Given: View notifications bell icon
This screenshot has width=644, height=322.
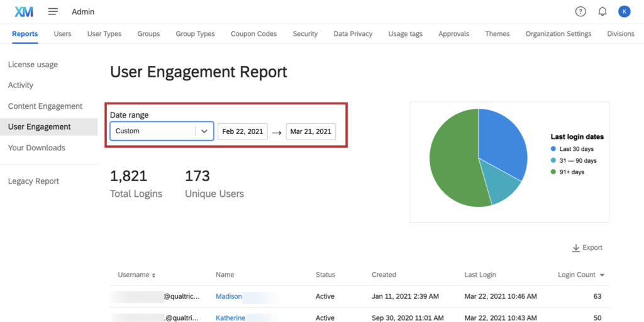Looking at the screenshot, I should pyautogui.click(x=602, y=11).
